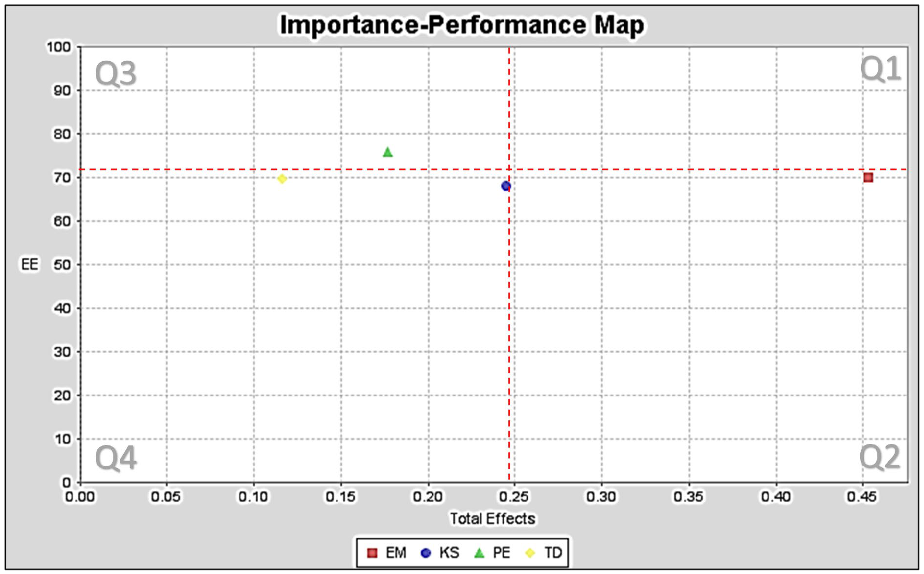924x574 pixels.
Task: Click the 50 y-axis tick label
Action: [62, 265]
